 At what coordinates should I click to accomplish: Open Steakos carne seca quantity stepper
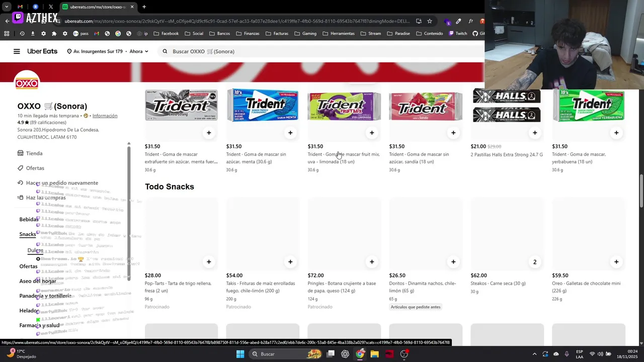click(x=535, y=261)
